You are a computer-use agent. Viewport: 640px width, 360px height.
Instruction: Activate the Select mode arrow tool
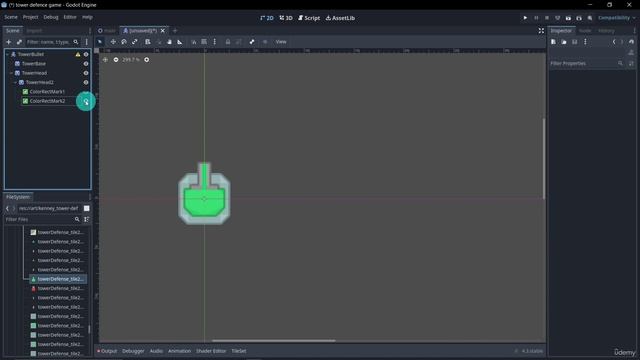point(100,42)
